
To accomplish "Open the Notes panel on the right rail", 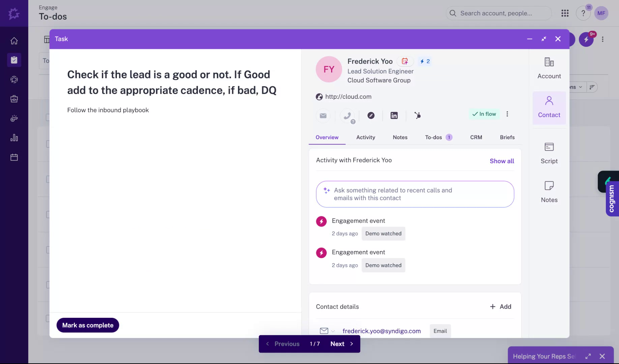I will pyautogui.click(x=549, y=191).
